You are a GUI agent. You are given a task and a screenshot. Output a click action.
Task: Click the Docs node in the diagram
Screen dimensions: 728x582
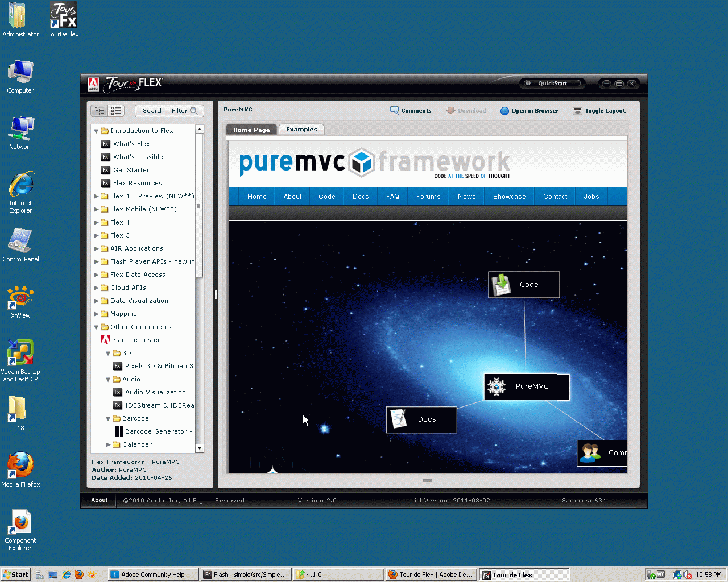point(421,419)
